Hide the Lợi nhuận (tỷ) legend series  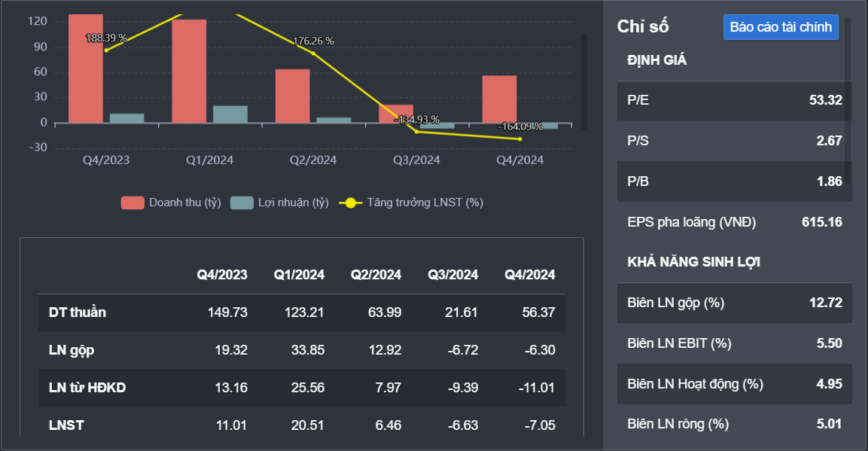coord(280,203)
